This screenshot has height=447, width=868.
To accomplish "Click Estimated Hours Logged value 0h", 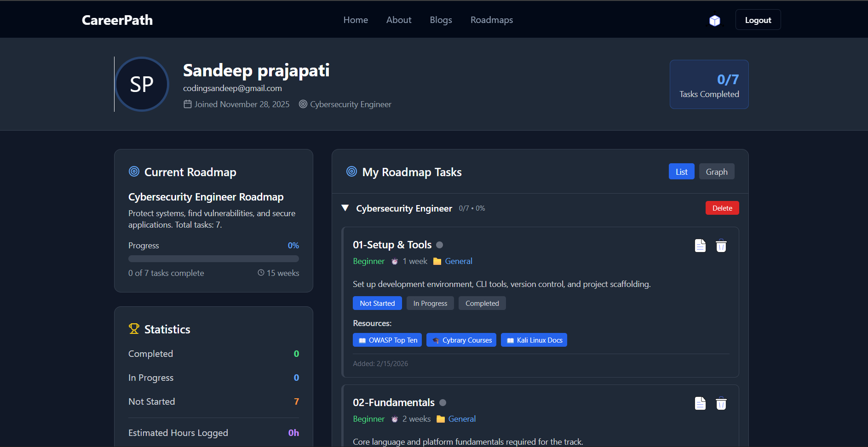I will (293, 433).
